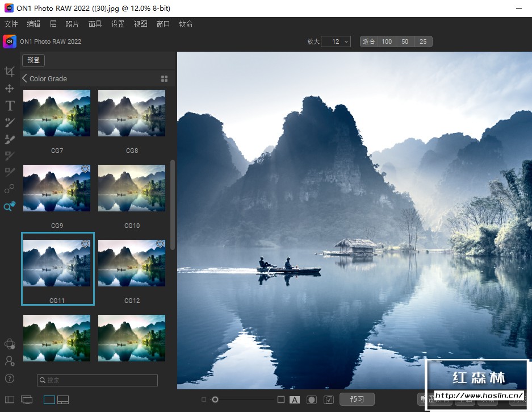
Task: Click the preset panel vertical scrollbar
Action: pos(173,205)
